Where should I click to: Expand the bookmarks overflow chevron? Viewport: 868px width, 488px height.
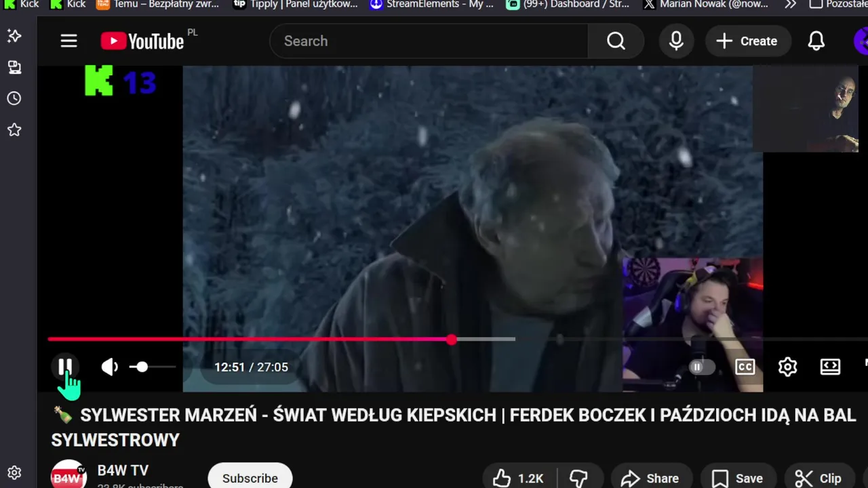coord(791,5)
